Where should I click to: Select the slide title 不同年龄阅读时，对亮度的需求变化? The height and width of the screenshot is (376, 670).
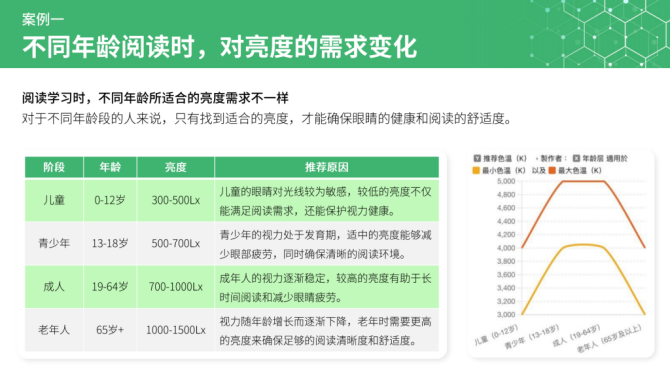pos(220,47)
